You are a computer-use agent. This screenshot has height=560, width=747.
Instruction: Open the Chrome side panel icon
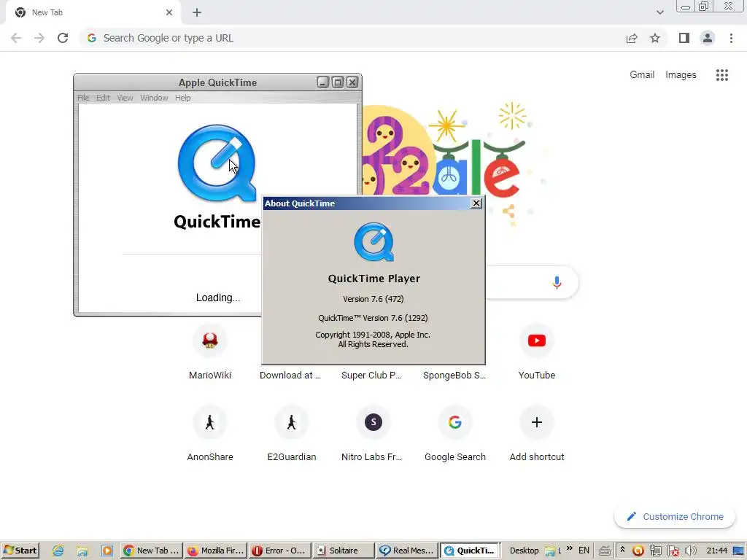(684, 38)
